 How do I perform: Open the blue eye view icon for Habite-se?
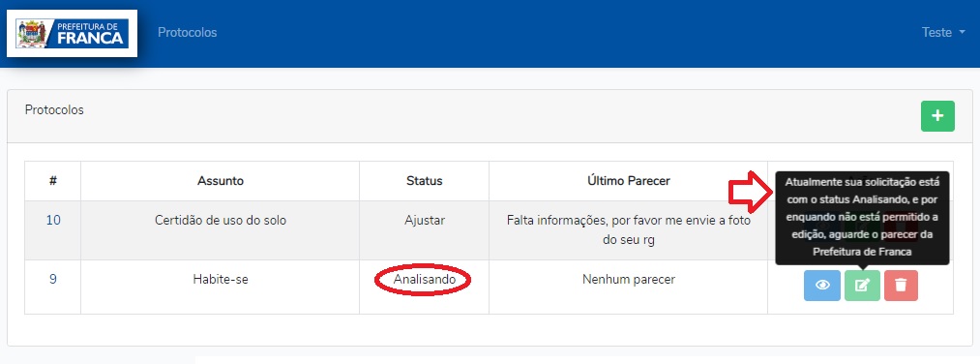(822, 286)
